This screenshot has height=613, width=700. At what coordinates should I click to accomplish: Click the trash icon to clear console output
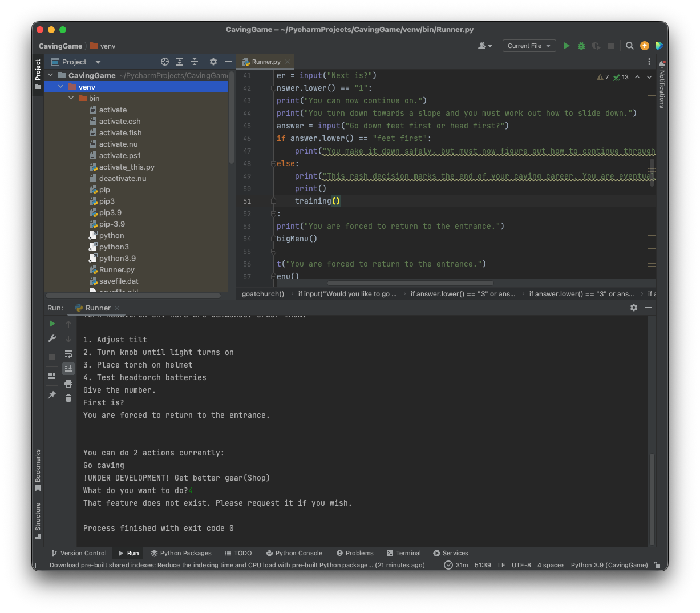(68, 398)
